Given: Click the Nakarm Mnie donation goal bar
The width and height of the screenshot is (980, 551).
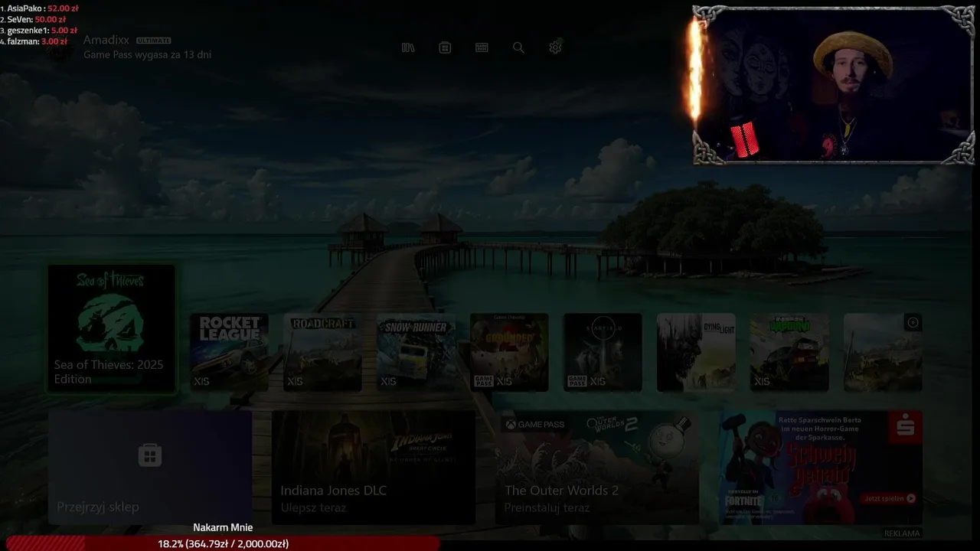Looking at the screenshot, I should click(223, 543).
